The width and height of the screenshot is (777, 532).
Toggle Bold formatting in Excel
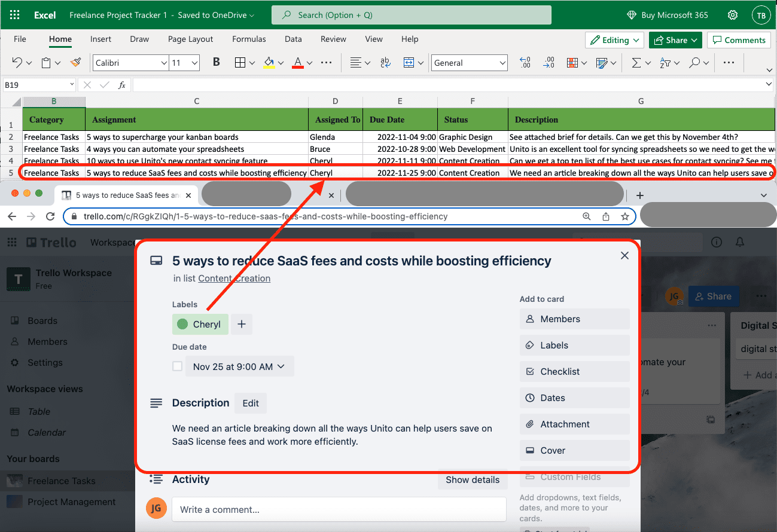(x=217, y=63)
